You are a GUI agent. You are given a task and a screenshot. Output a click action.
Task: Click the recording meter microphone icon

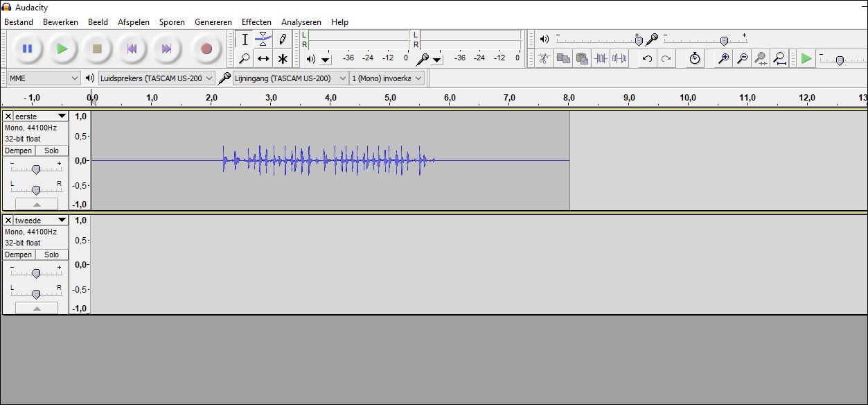coord(421,59)
